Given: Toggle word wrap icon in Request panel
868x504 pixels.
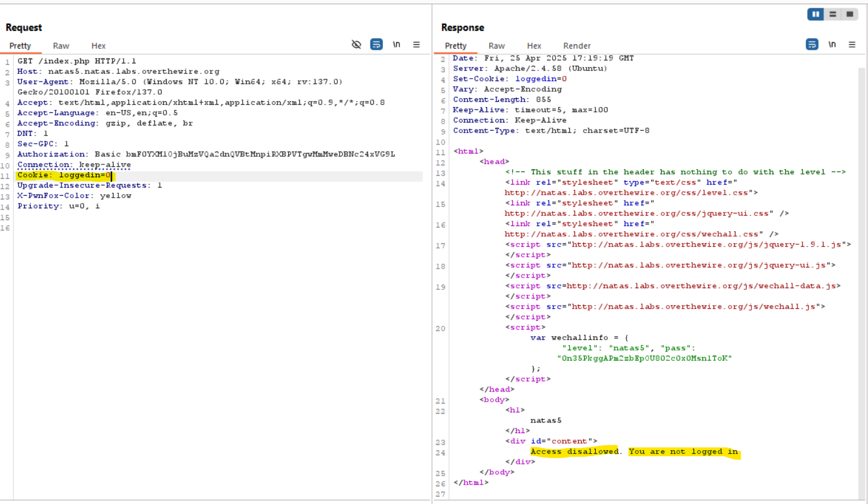Looking at the screenshot, I should (376, 44).
